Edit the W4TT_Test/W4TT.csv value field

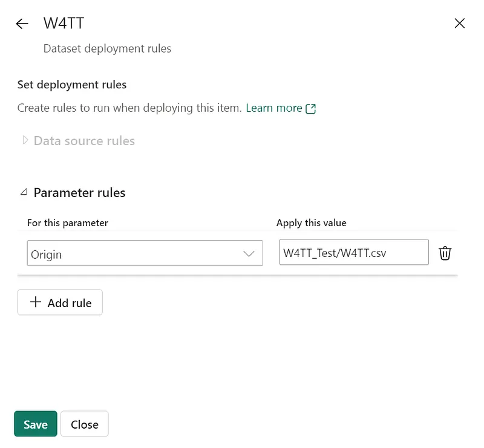point(354,252)
